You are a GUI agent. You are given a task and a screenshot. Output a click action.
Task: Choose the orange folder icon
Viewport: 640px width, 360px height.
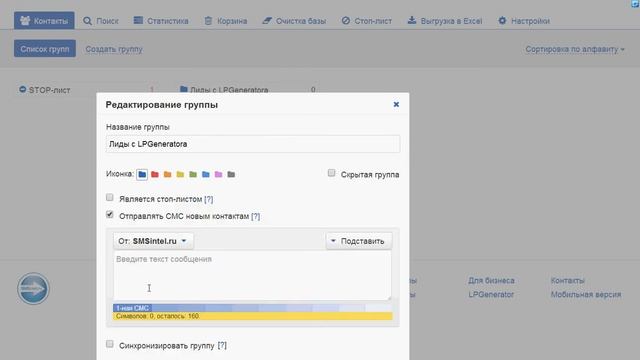(x=167, y=175)
